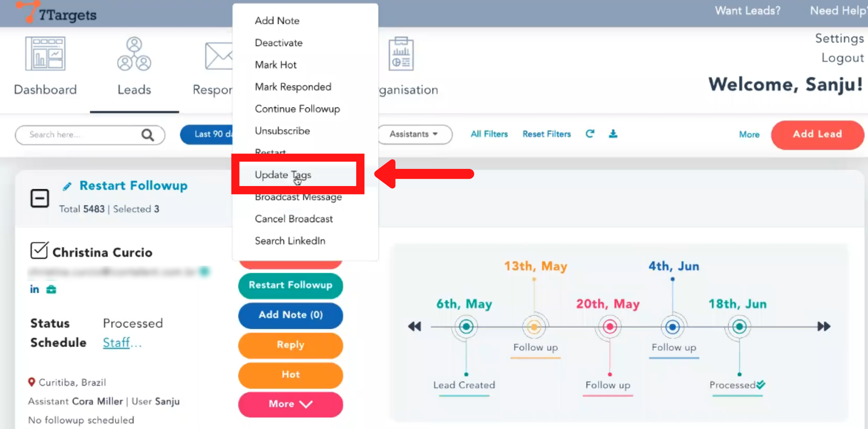Choose Mark Hot in the menu
The image size is (868, 429).
[276, 65]
